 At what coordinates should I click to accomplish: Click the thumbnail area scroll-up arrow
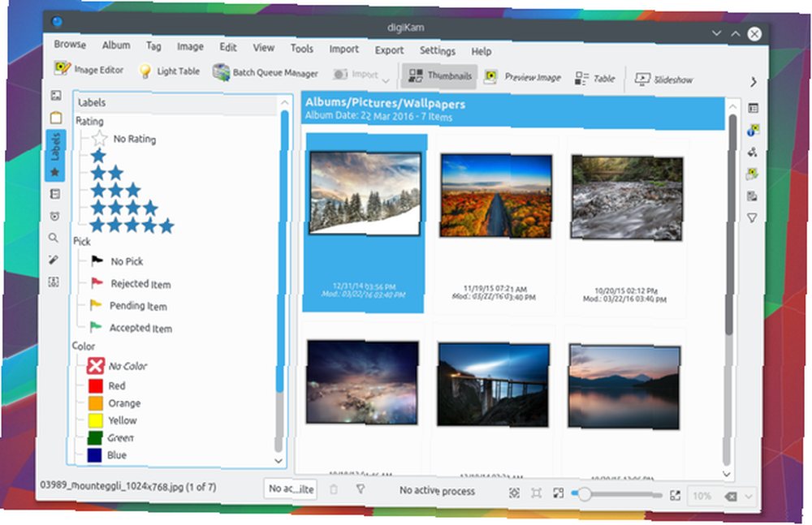732,106
